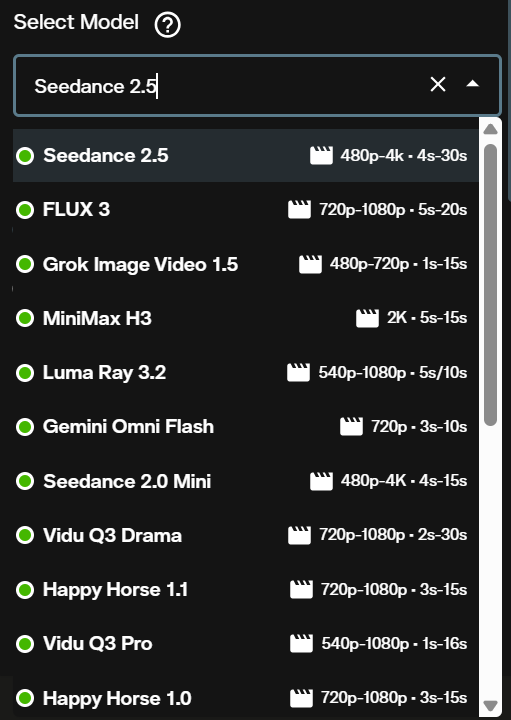Click the green status dot beside MiniMax H3
The image size is (511, 720).
[x=25, y=318]
